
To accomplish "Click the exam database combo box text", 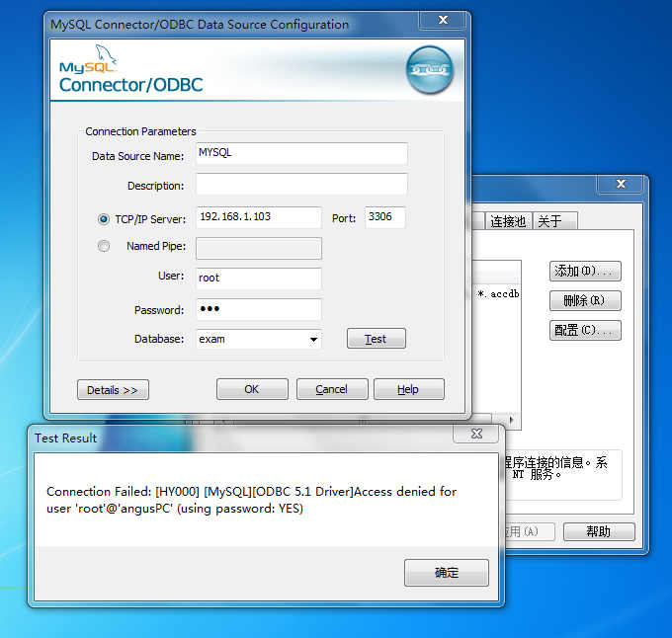I will 211,339.
